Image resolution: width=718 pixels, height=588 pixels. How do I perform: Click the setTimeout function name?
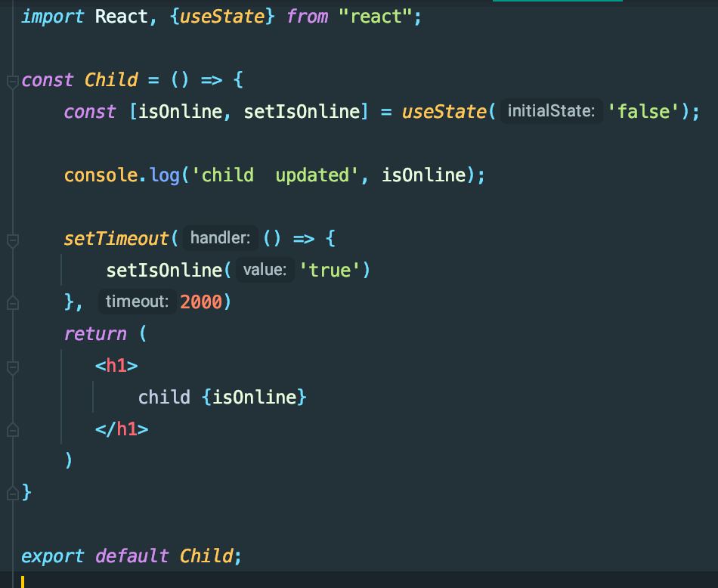[116, 238]
